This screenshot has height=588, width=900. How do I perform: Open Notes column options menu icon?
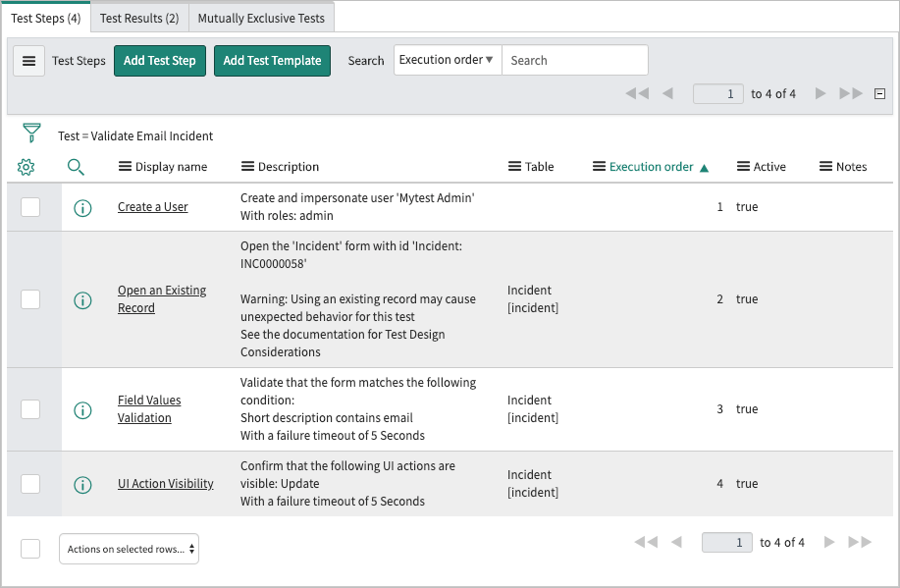click(x=825, y=167)
